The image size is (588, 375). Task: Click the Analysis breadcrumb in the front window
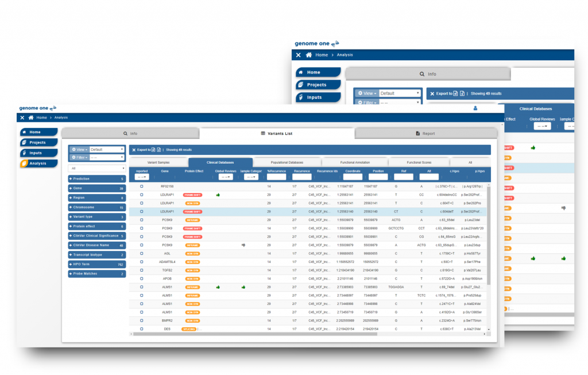pyautogui.click(x=61, y=117)
